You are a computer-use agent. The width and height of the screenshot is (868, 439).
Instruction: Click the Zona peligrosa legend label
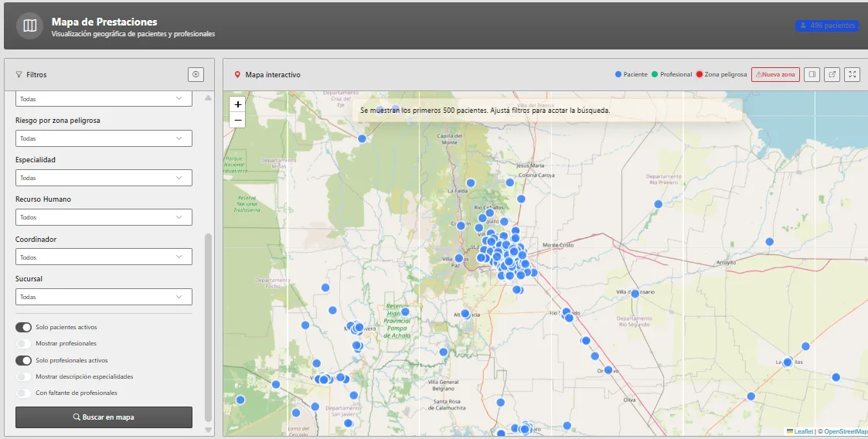point(726,74)
